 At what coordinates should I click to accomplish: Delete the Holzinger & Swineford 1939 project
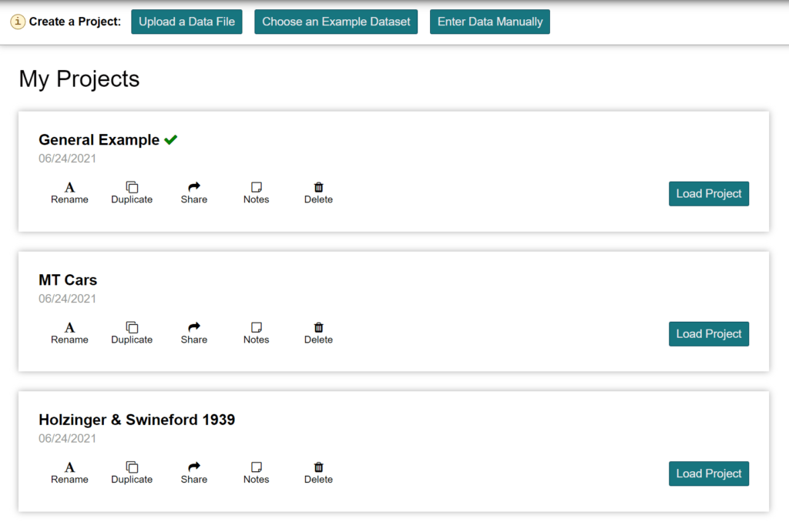[x=318, y=473]
